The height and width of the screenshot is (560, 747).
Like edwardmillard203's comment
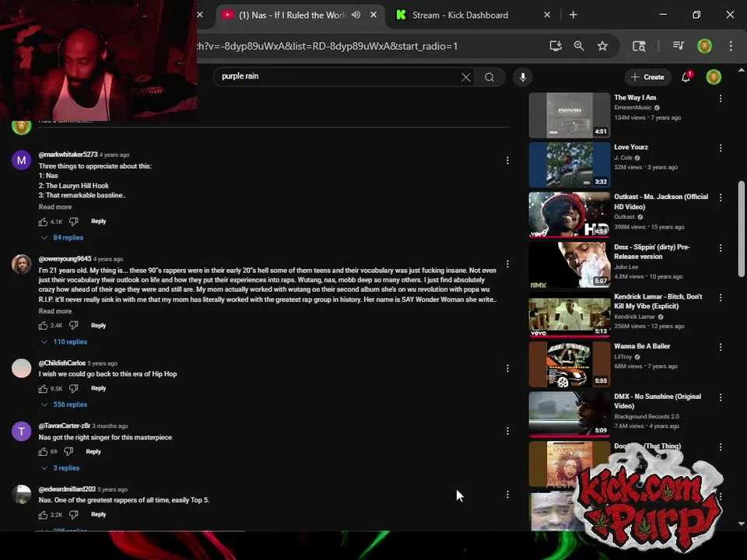click(43, 515)
